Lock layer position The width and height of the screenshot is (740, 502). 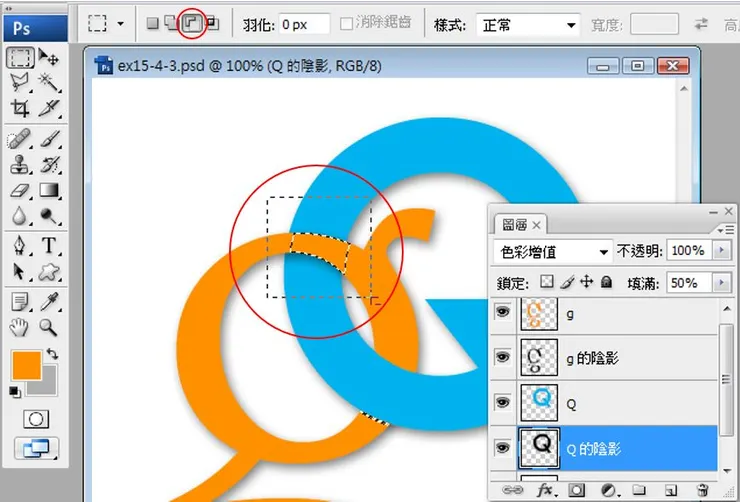(587, 282)
